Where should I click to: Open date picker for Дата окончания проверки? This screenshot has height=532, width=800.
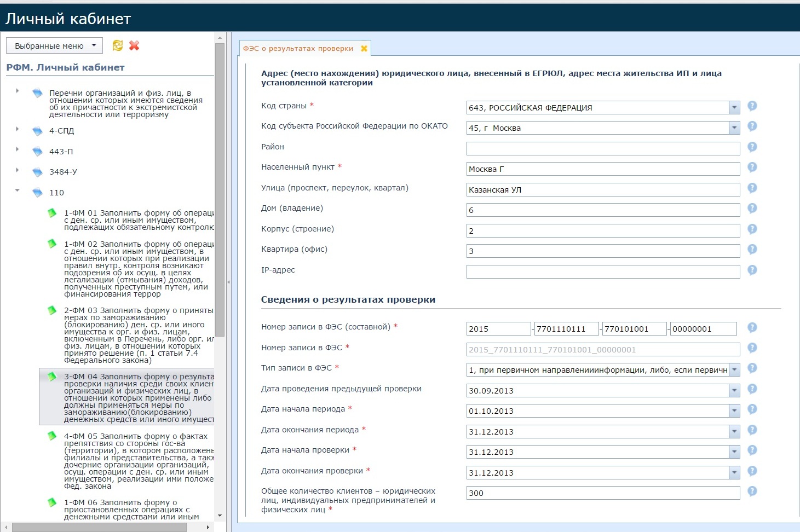tap(734, 473)
